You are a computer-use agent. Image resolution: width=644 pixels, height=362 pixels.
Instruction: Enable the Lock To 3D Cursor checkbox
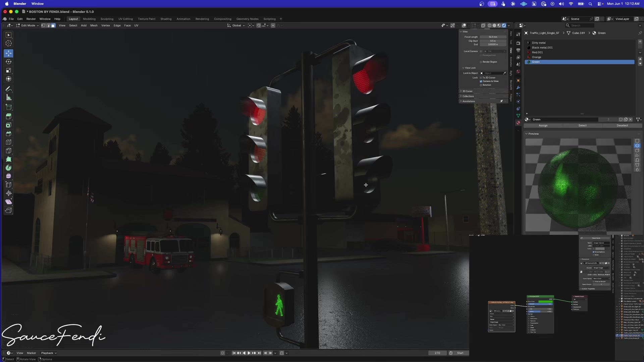click(x=481, y=77)
